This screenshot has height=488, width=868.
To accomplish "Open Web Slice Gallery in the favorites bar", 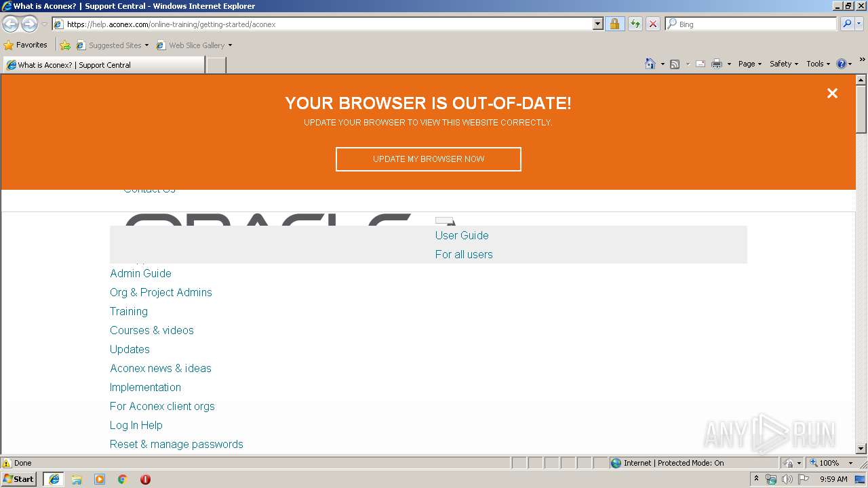I will [x=194, y=45].
